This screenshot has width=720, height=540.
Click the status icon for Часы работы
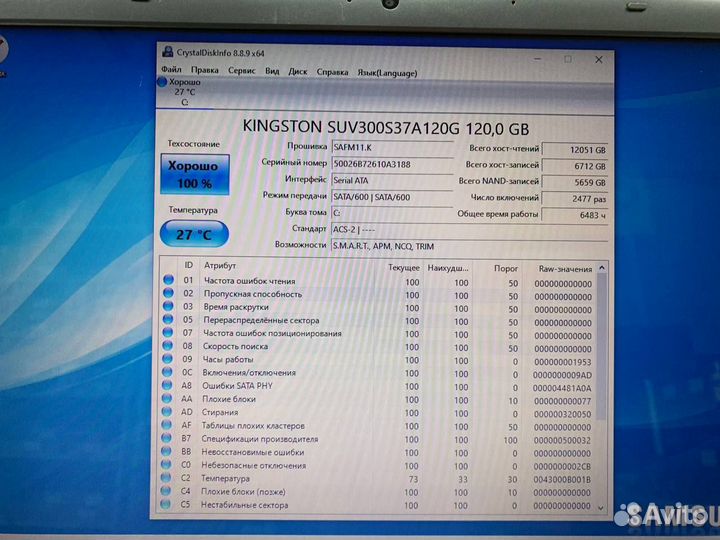click(168, 359)
